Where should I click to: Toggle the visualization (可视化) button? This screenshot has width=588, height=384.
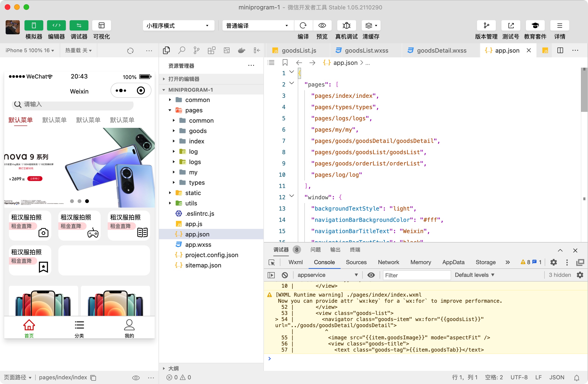point(102,25)
